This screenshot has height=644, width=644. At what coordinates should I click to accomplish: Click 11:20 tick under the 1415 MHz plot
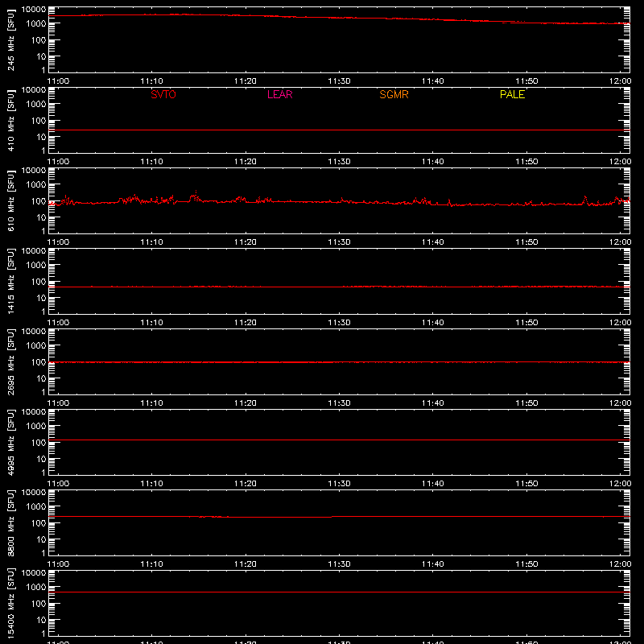pyautogui.click(x=246, y=323)
